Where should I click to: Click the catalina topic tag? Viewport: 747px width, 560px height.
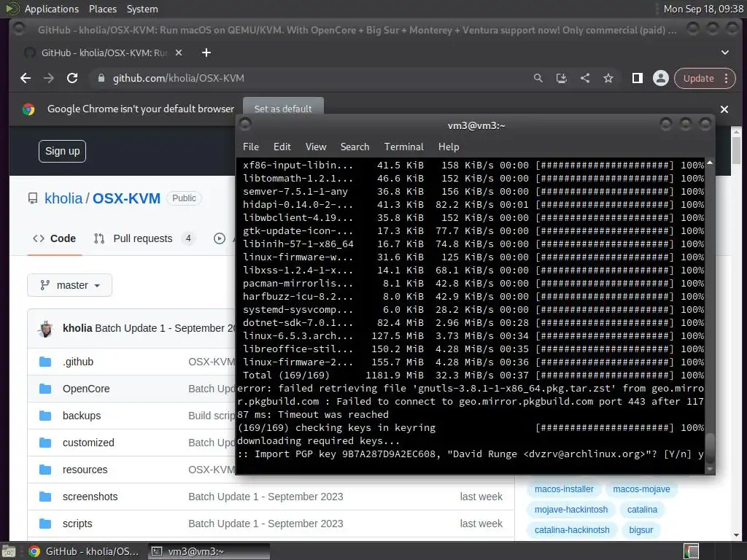[642, 510]
